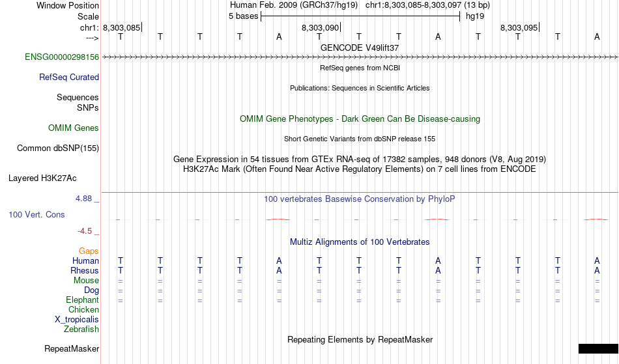
Task: Click the RepeatMasker track label
Action: [72, 349]
